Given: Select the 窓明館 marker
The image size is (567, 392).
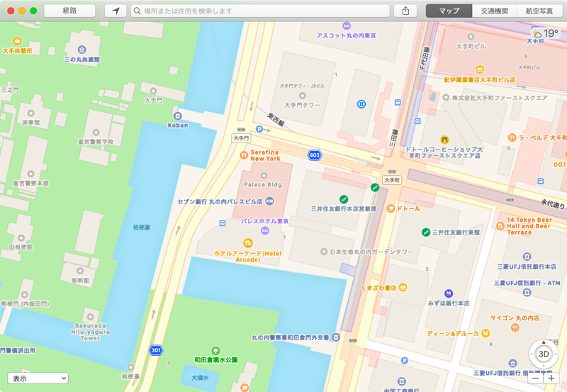Looking at the screenshot, I should click(80, 271).
